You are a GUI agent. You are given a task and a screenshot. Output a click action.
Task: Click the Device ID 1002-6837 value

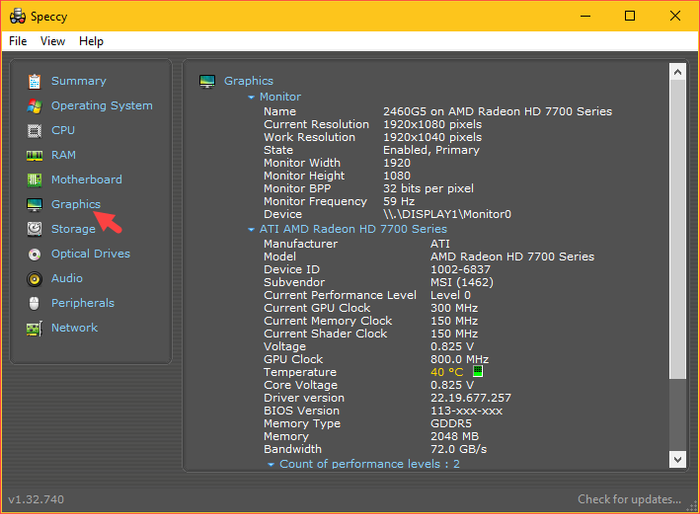pos(460,269)
